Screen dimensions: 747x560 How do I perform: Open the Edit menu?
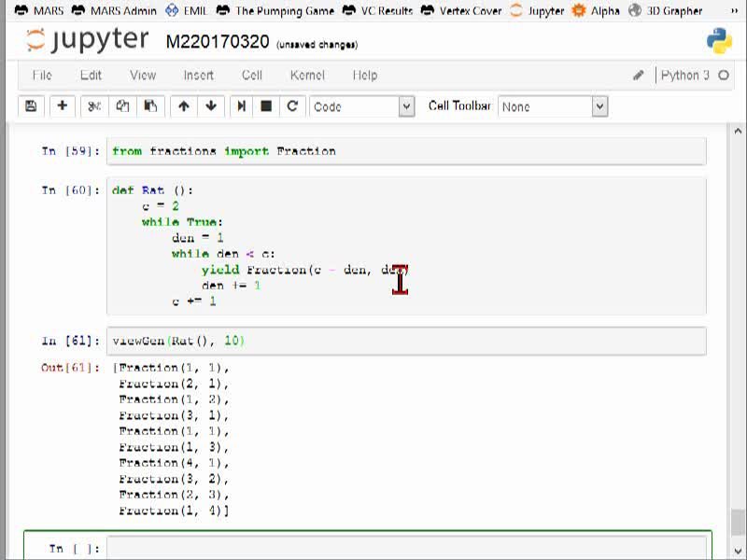coord(91,76)
